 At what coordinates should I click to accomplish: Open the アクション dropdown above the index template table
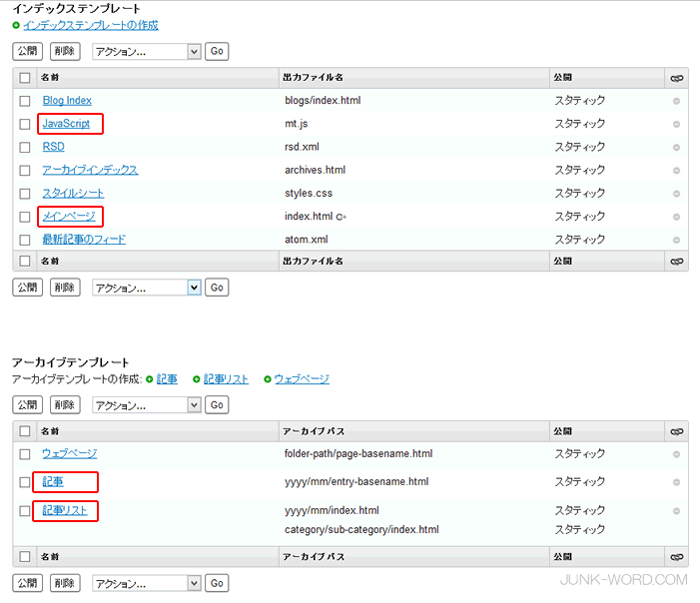click(147, 51)
